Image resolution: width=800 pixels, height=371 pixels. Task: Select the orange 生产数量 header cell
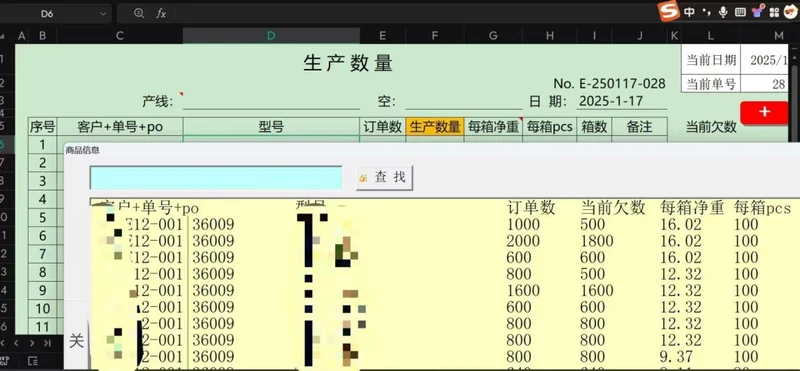(435, 127)
